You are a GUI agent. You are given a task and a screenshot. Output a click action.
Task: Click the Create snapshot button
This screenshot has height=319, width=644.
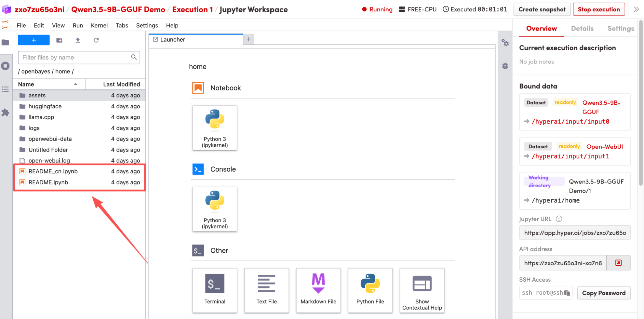click(x=542, y=9)
